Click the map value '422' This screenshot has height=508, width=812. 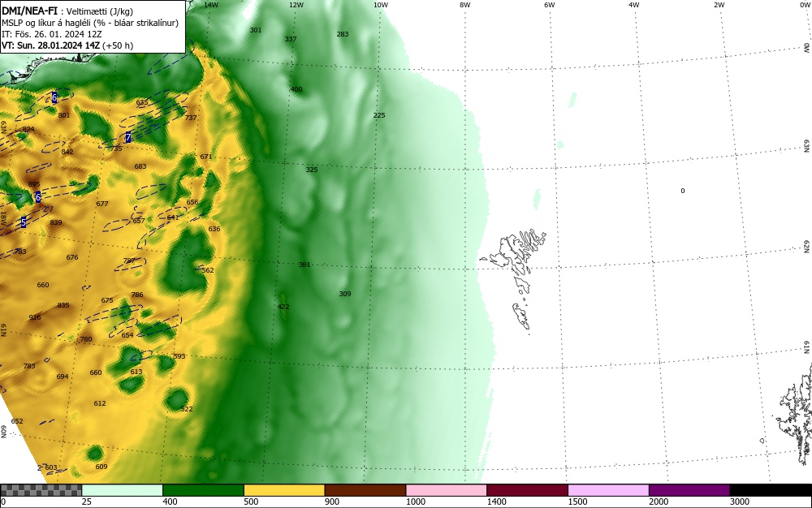pos(283,307)
